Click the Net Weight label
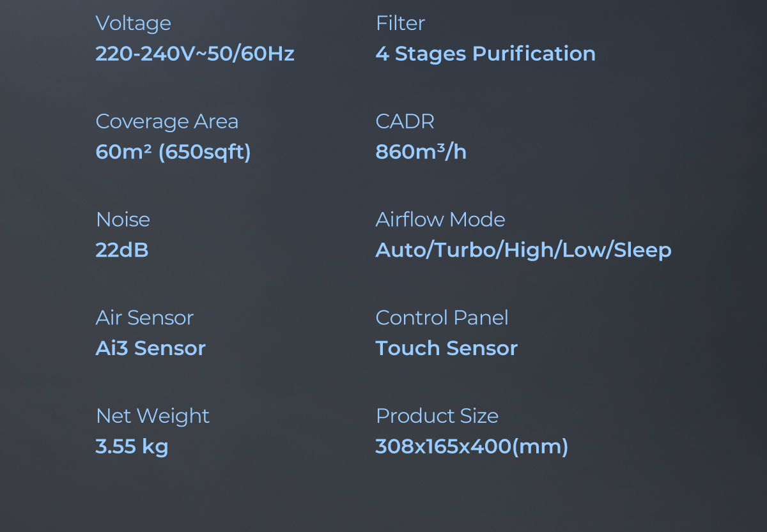 click(152, 416)
